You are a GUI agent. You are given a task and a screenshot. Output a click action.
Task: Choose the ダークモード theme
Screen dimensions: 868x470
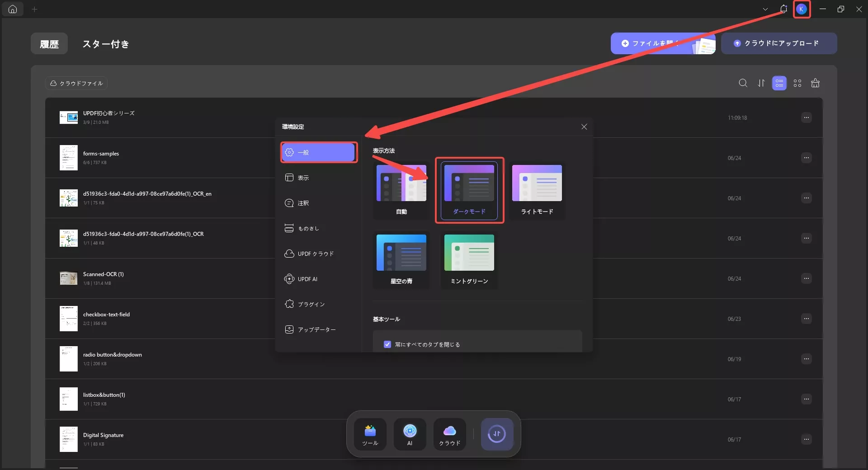(x=469, y=190)
